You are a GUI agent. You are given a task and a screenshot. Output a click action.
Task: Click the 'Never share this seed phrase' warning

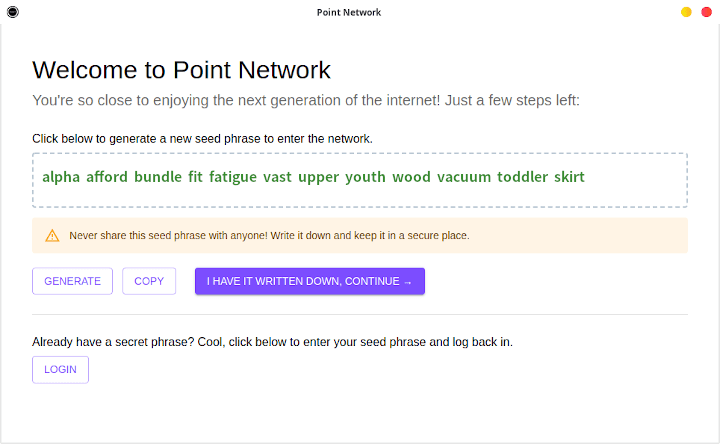269,236
